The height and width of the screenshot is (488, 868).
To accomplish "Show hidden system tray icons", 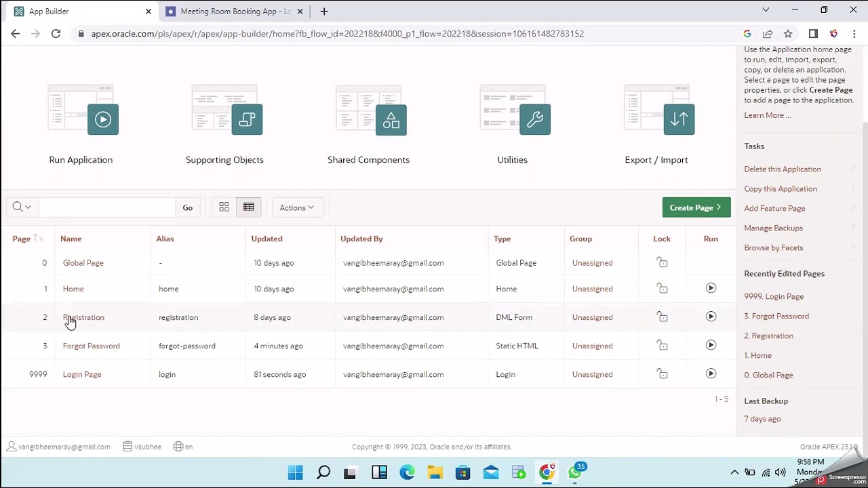I will (734, 472).
